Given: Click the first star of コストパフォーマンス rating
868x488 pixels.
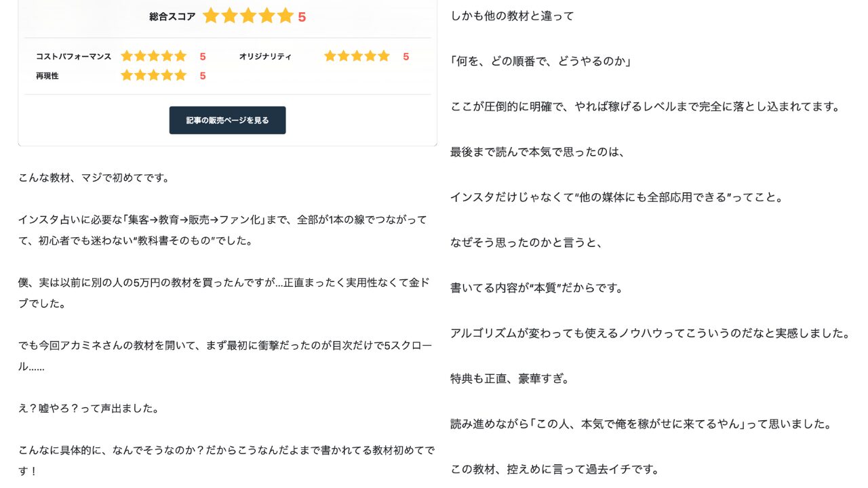Looking at the screenshot, I should 127,56.
